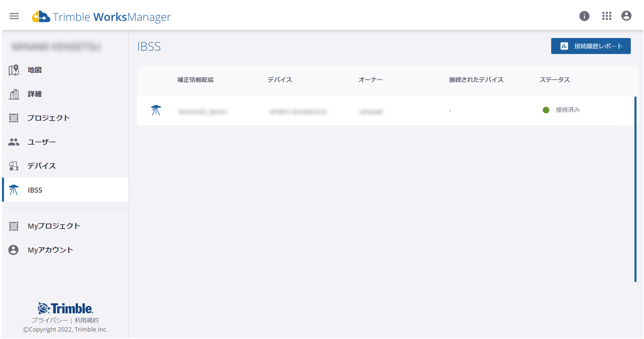Open デバイス page from sidebar
This screenshot has width=644, height=339.
(41, 166)
